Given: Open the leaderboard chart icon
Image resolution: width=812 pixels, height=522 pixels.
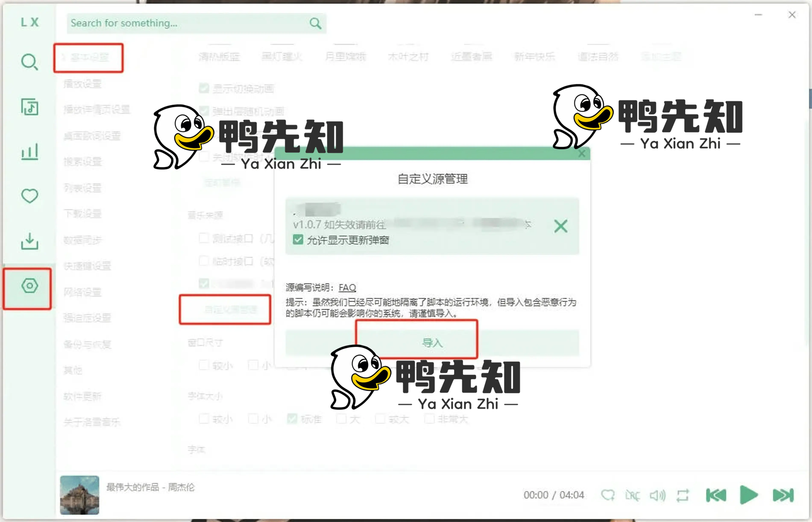Looking at the screenshot, I should pyautogui.click(x=29, y=151).
